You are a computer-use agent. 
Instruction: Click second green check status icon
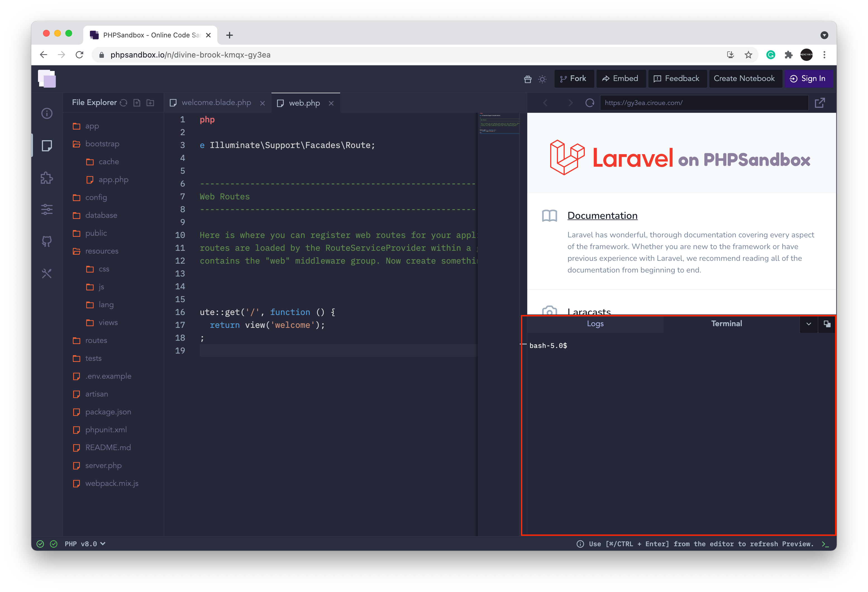point(54,544)
